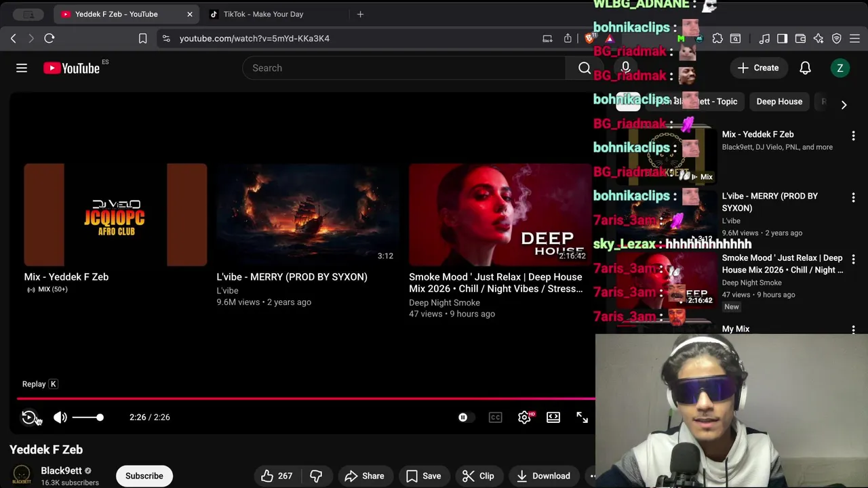Open site settings icon in address bar
This screenshot has height=488, width=868.
166,39
